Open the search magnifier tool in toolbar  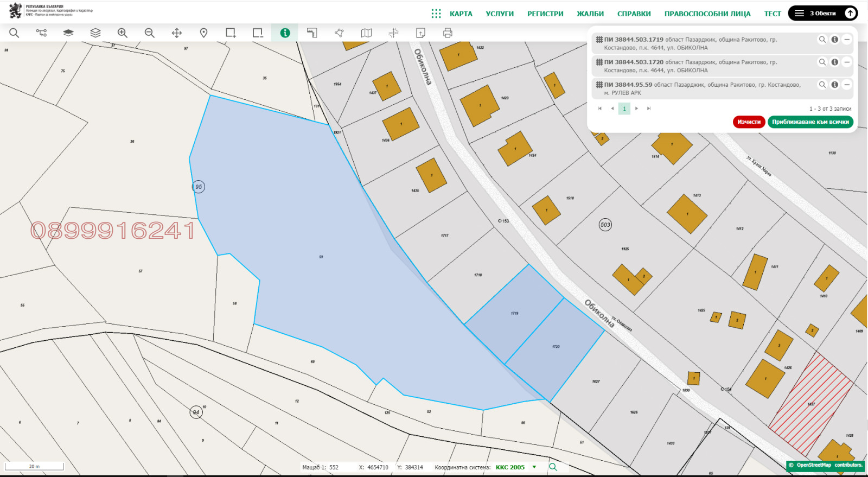tap(14, 33)
